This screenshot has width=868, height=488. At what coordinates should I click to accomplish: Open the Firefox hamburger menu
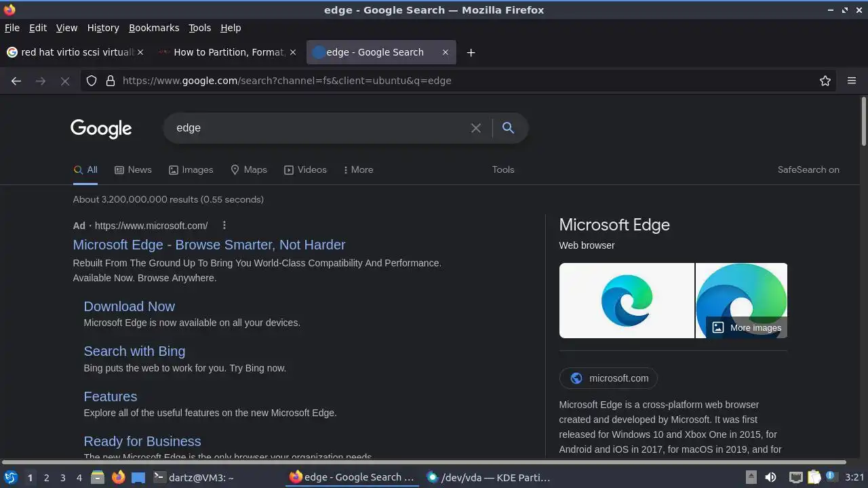pos(852,81)
